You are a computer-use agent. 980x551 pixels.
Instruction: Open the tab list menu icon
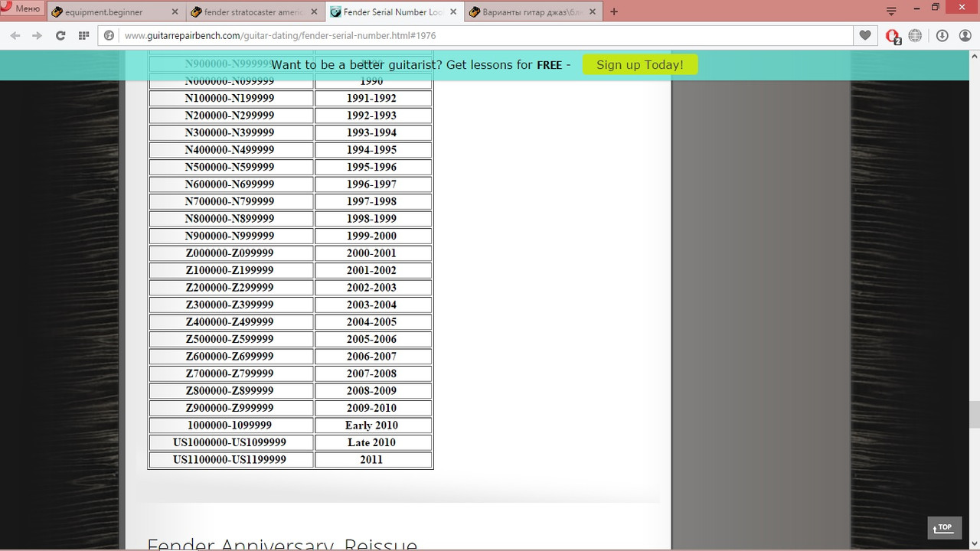pos(890,11)
